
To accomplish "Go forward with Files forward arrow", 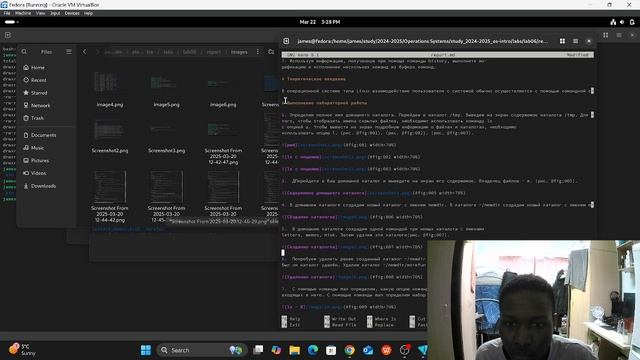I will (x=97, y=52).
